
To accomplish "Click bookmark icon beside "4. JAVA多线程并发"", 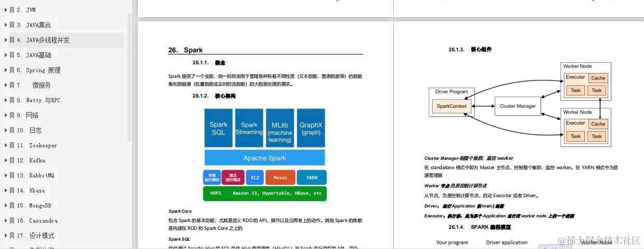I will click(x=12, y=40).
